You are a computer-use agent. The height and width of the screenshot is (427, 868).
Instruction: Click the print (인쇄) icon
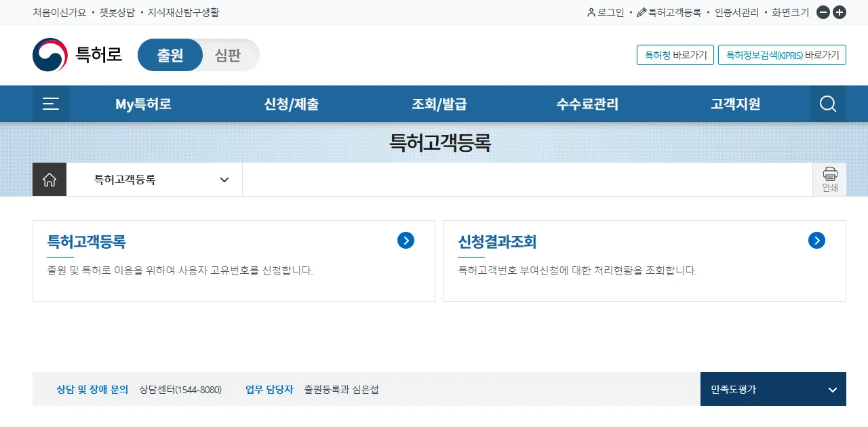tap(829, 180)
